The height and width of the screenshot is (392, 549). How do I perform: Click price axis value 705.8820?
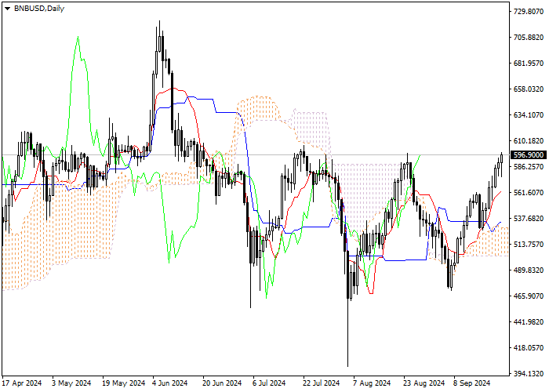pos(529,38)
